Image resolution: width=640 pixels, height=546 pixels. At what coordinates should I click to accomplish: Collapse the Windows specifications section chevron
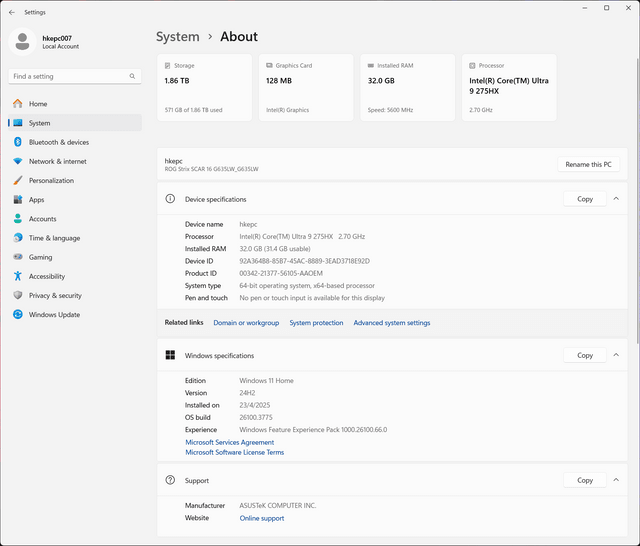coord(616,355)
